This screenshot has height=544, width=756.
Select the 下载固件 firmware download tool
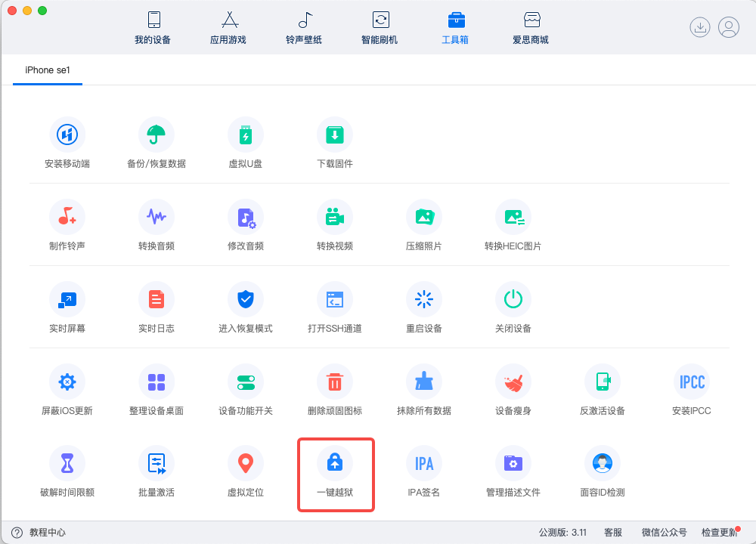click(x=335, y=144)
